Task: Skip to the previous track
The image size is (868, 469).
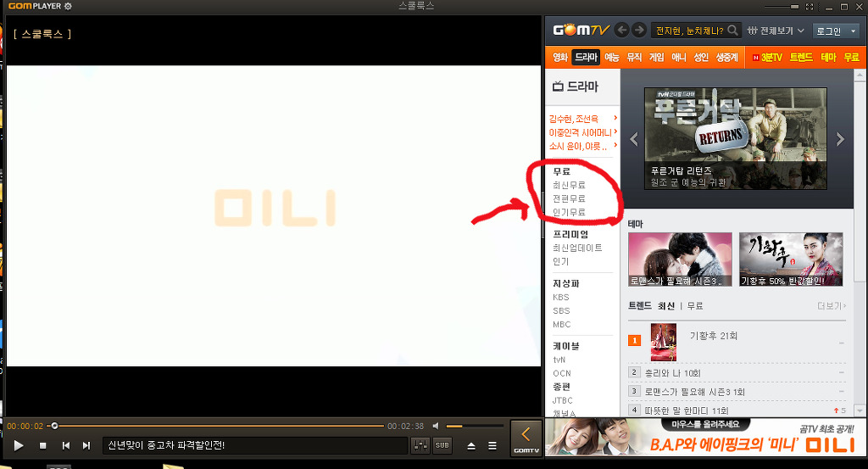Action: click(x=66, y=445)
